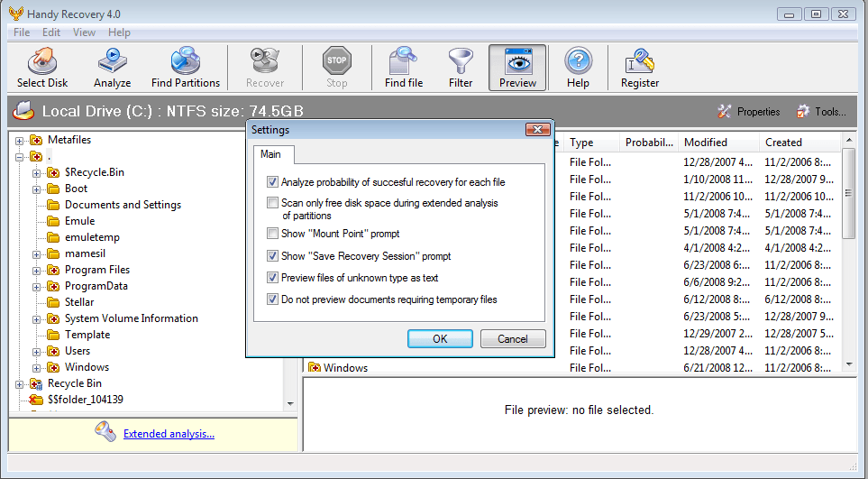The image size is (868, 479).
Task: Sort by the Created column header
Action: point(799,143)
